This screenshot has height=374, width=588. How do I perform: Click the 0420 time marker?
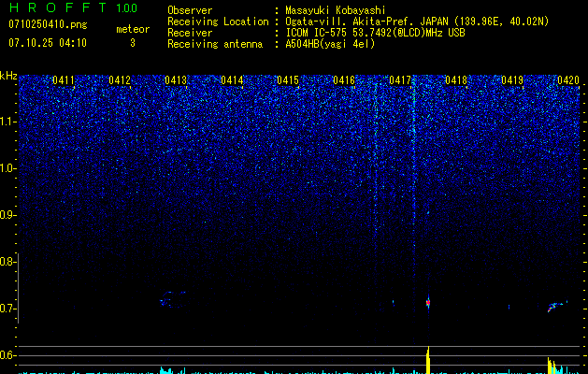click(568, 80)
